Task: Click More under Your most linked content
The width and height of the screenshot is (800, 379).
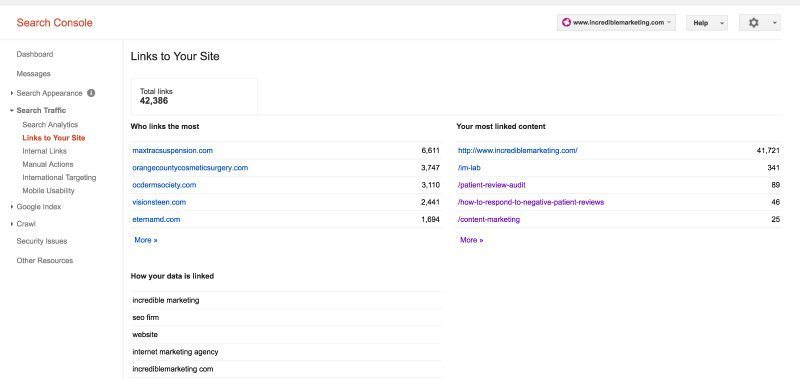Action: click(471, 240)
